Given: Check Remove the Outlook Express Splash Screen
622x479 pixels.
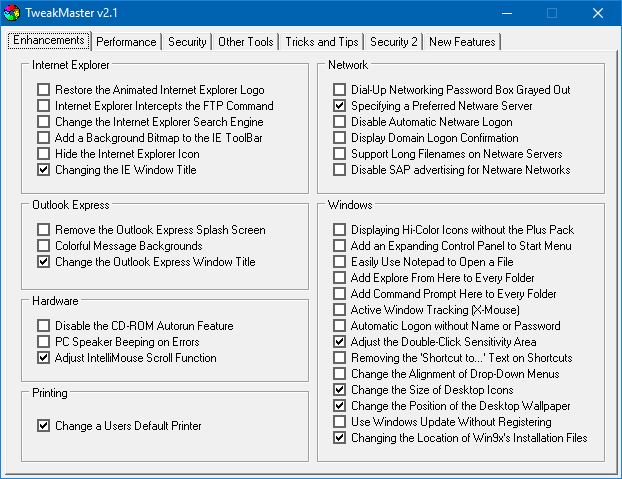Looking at the screenshot, I should [x=44, y=230].
